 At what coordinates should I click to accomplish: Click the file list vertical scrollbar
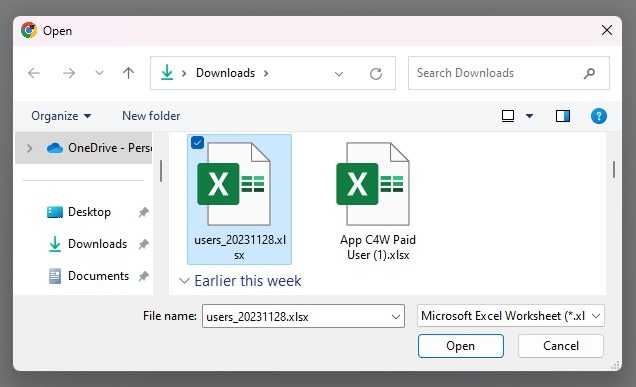click(x=614, y=170)
